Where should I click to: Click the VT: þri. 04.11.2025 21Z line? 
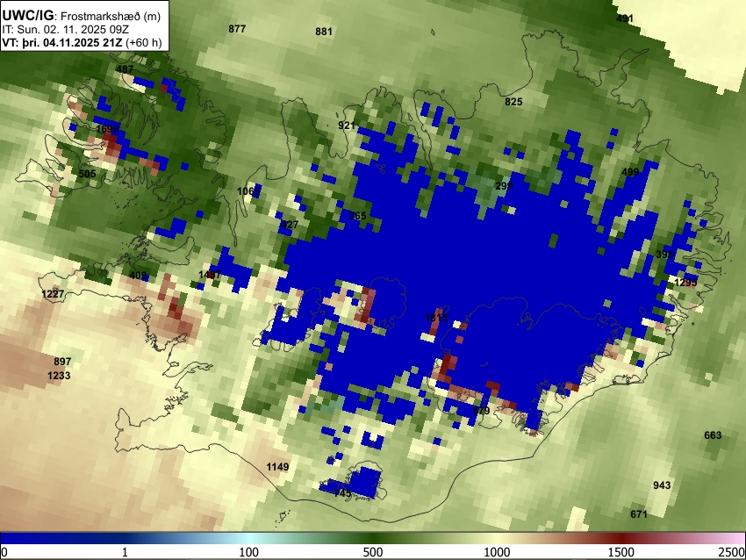click(82, 42)
